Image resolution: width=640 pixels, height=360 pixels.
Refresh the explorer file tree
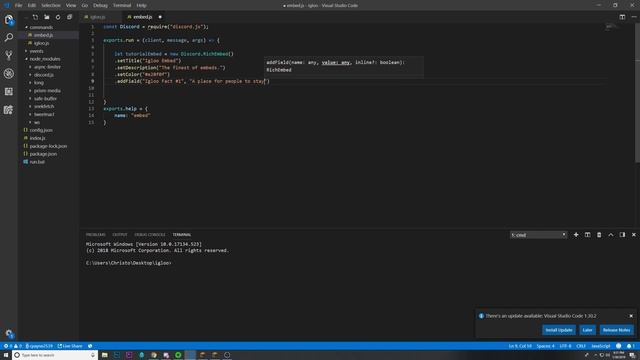click(58, 17)
